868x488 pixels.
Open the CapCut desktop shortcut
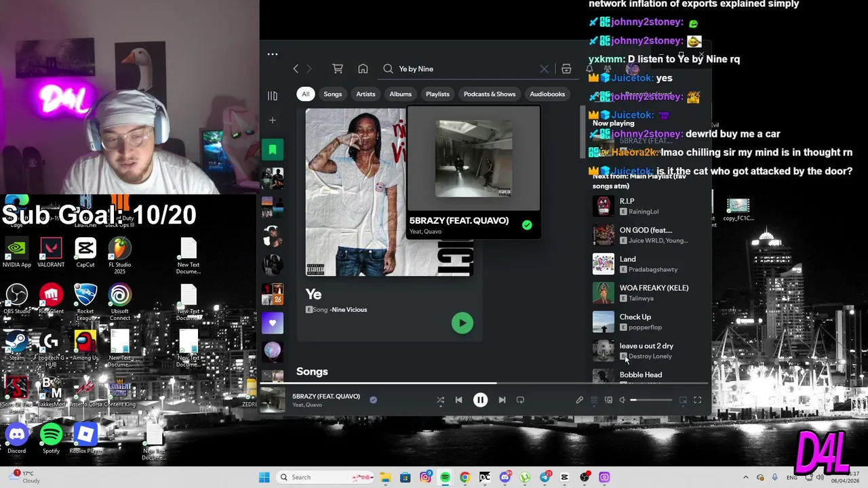pyautogui.click(x=85, y=253)
